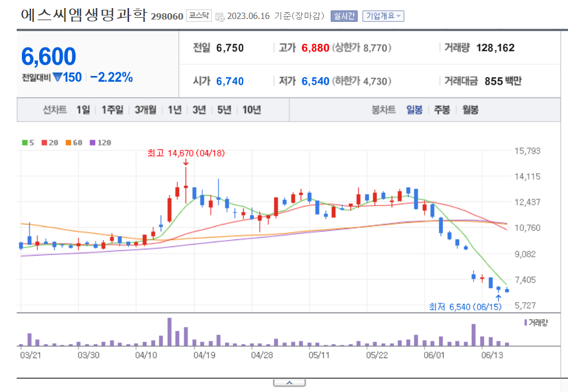Click the 04/19 date axis label

205,355
